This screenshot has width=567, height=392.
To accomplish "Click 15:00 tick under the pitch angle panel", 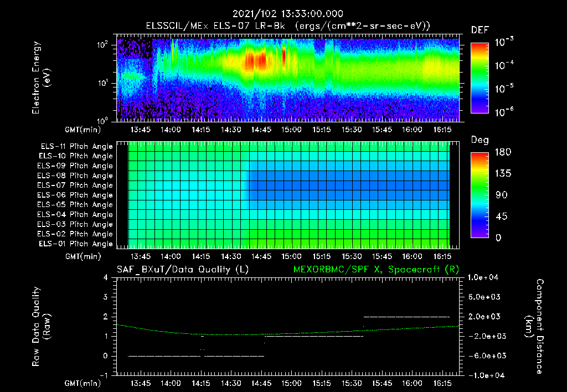I will 291,256.
